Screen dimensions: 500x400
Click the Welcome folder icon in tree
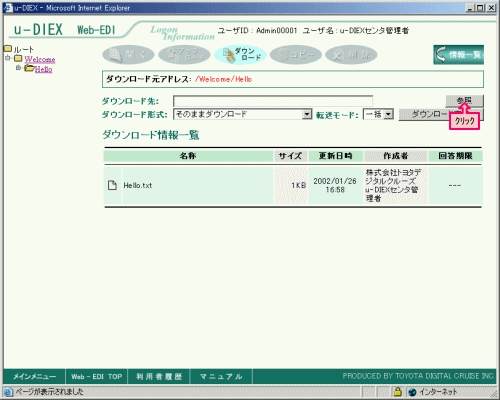[x=18, y=59]
